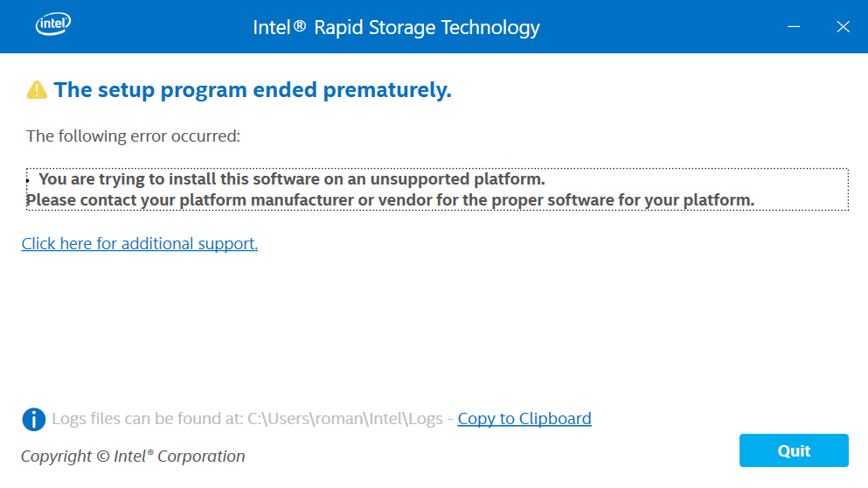Select the 'unsupported platform' error line
Image resolution: width=868 pixels, height=488 pixels.
tap(292, 179)
